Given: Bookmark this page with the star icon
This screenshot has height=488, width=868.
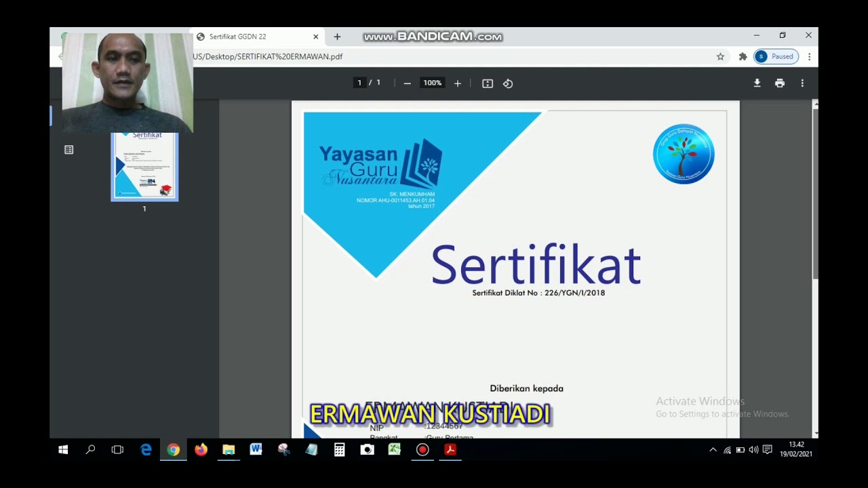Looking at the screenshot, I should pos(720,57).
